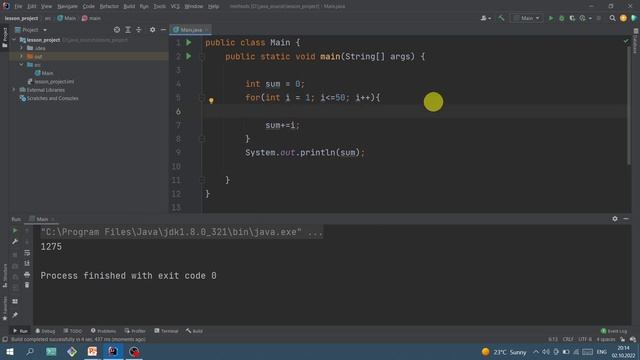This screenshot has height=360, width=640.
Task: Toggle soft-wrap in Run console
Action: (x=27, y=253)
